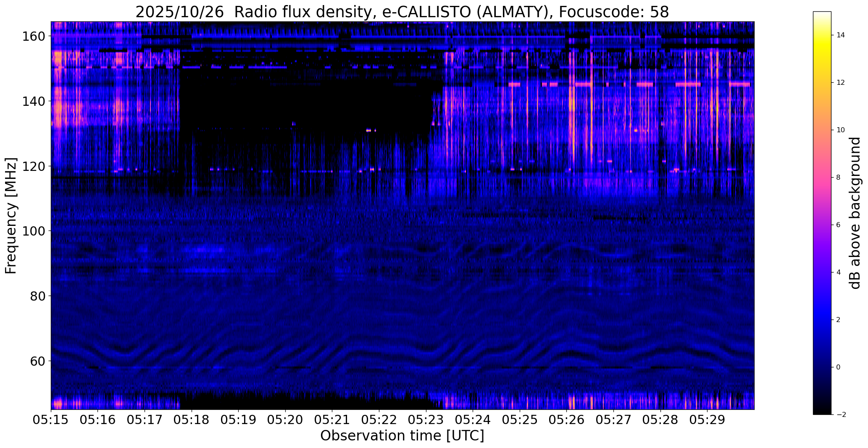The width and height of the screenshot is (868, 448).
Task: Click the 05:28 time tick label
Action: (660, 420)
